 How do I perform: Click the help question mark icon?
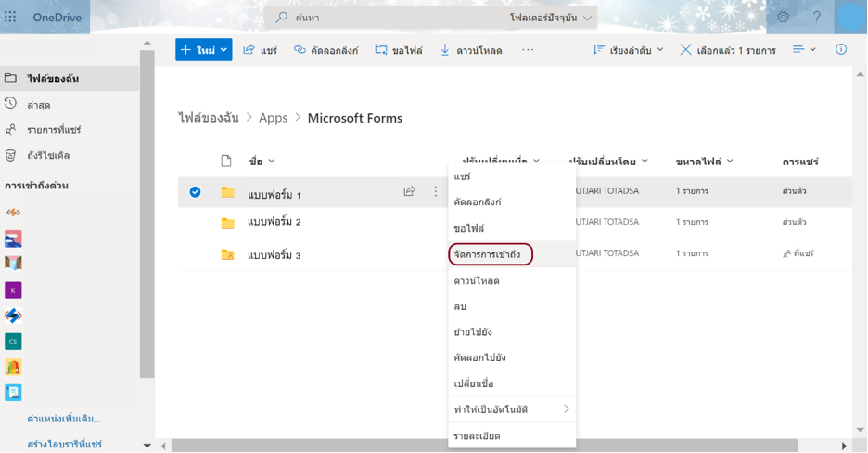tap(816, 17)
